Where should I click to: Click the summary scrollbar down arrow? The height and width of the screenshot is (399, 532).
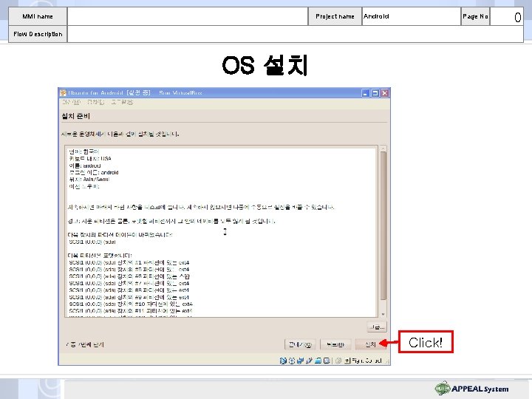point(383,314)
